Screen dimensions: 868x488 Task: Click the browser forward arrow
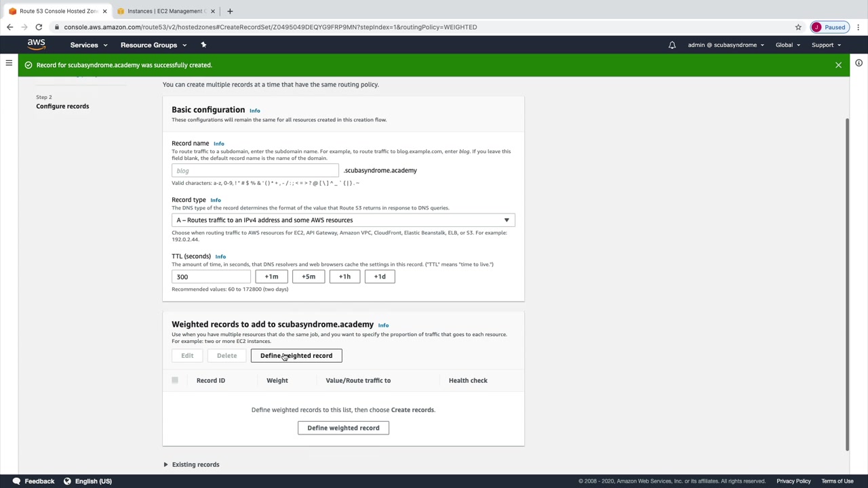point(24,27)
